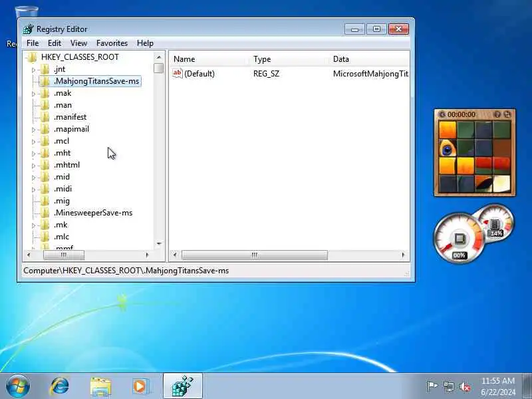Click tree pane vertical scrollbar thumb
This screenshot has height=399, width=532.
click(x=158, y=68)
